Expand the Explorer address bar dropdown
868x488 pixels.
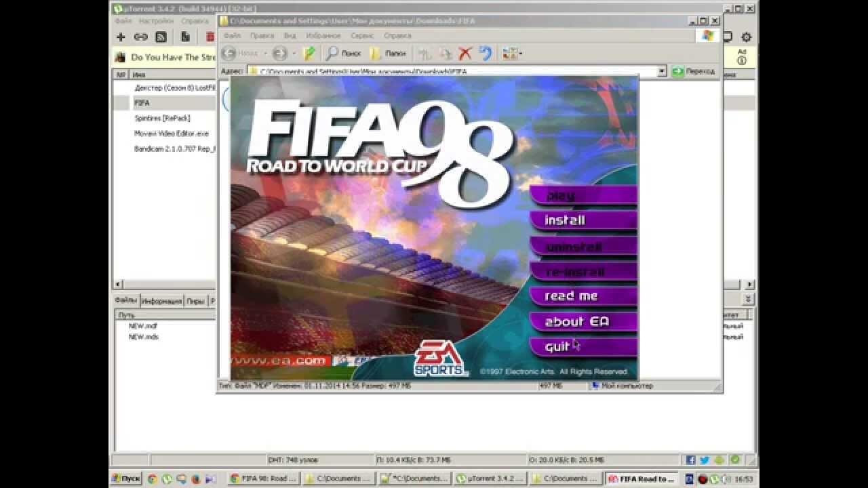coord(662,71)
